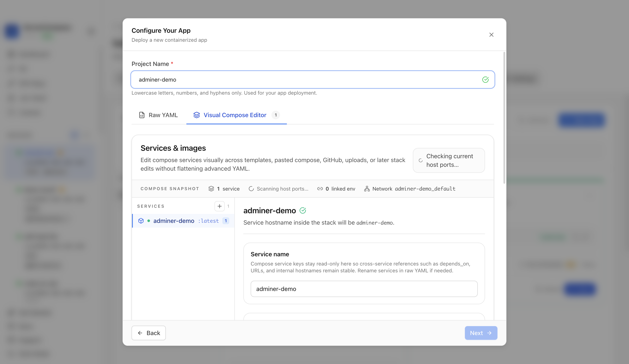The width and height of the screenshot is (629, 364).
Task: Click the Next button
Action: coord(481,333)
